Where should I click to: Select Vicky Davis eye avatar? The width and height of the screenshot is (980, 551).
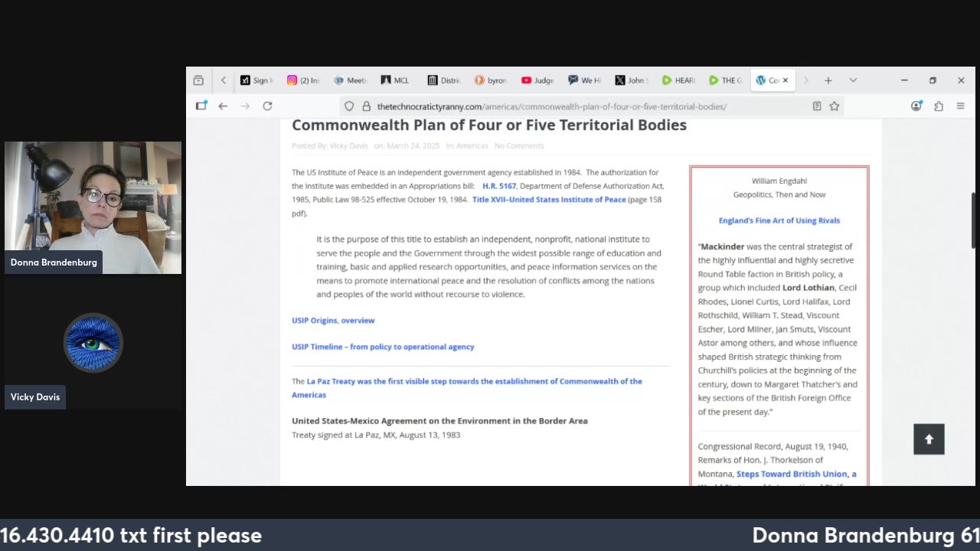tap(93, 343)
